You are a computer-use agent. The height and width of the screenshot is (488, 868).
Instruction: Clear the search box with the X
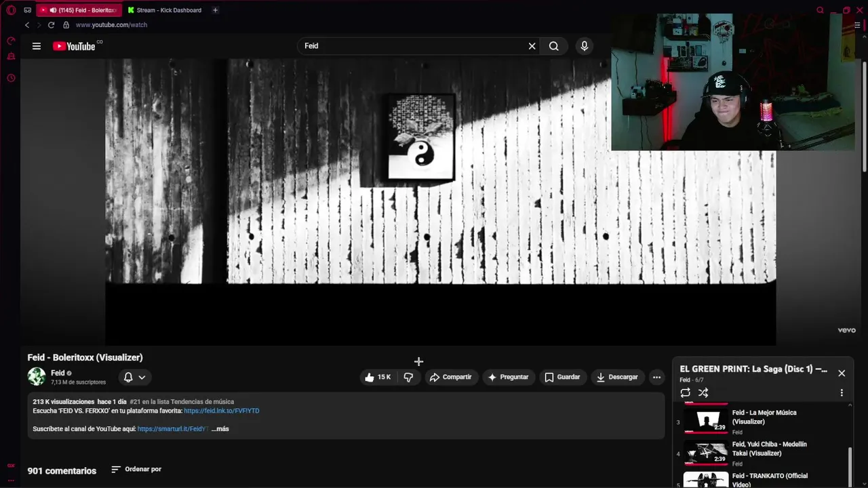pos(532,46)
